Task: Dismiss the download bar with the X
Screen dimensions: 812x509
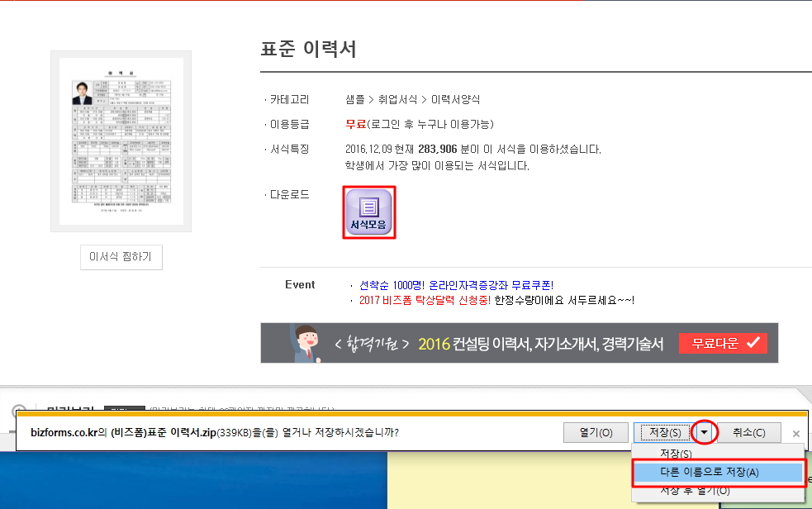Action: tap(795, 433)
